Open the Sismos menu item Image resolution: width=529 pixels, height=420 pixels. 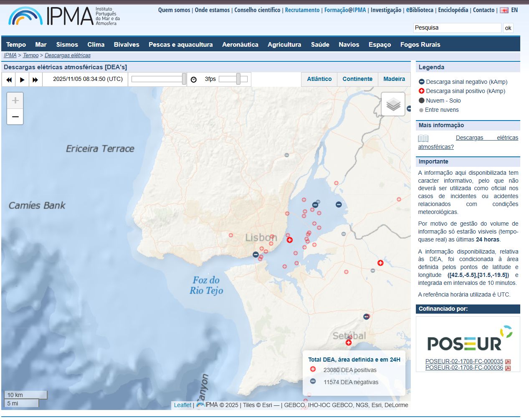pos(67,44)
